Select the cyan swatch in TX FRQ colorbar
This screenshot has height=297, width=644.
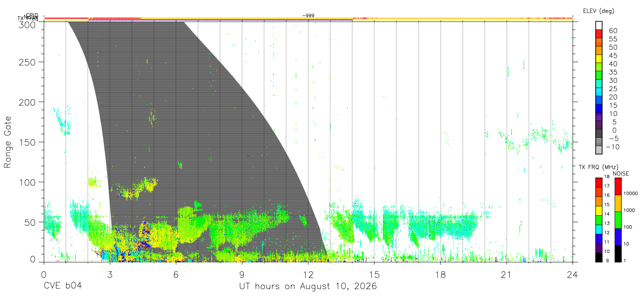pos(599,229)
